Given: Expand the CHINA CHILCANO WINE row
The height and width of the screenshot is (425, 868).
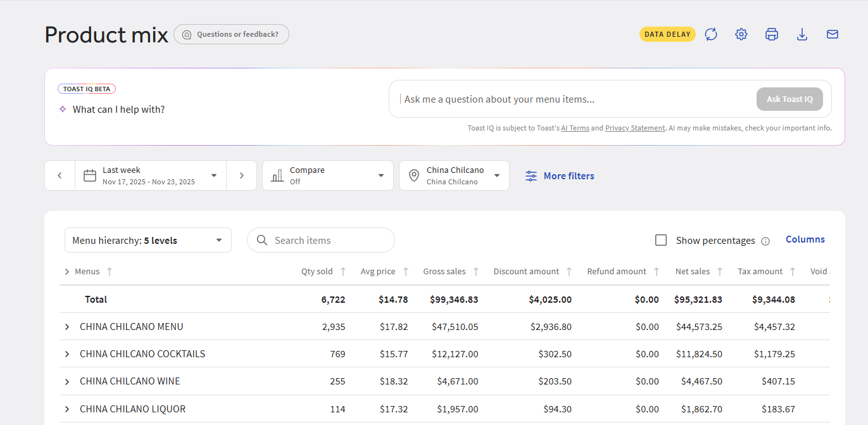Looking at the screenshot, I should [67, 381].
